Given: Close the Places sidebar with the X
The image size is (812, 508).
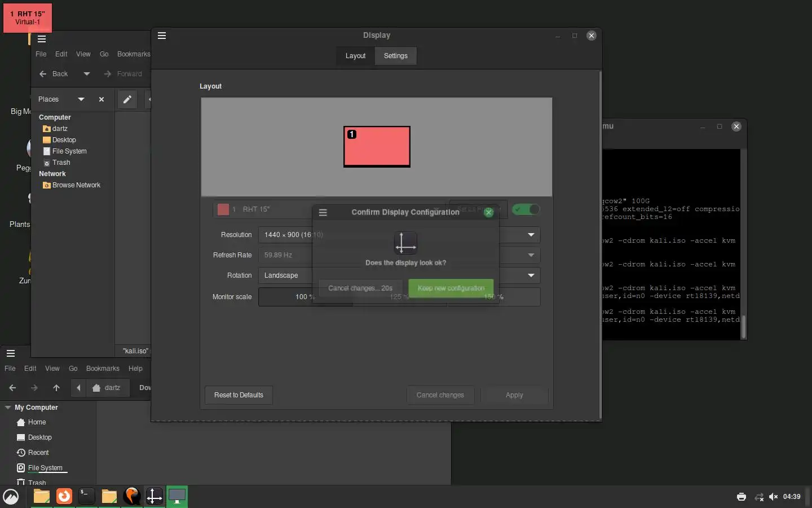Looking at the screenshot, I should [101, 99].
